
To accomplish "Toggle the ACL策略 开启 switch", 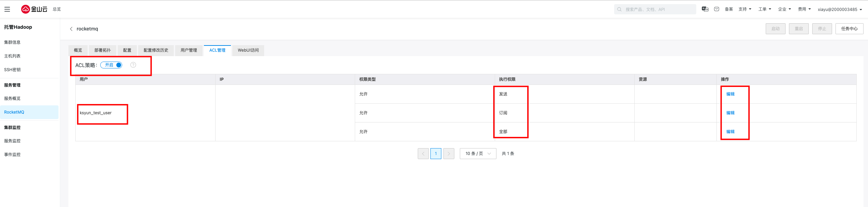I will coord(111,65).
